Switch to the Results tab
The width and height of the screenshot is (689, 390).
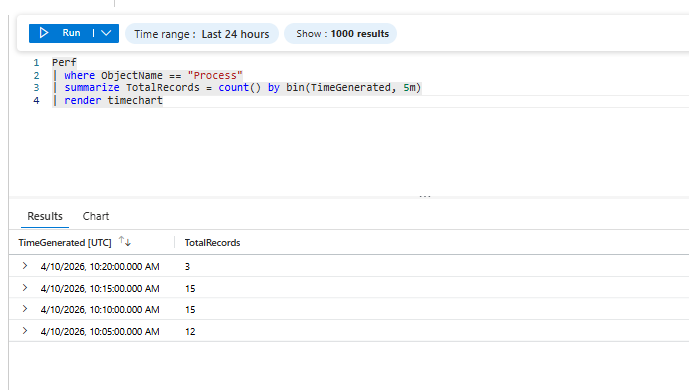(x=45, y=216)
